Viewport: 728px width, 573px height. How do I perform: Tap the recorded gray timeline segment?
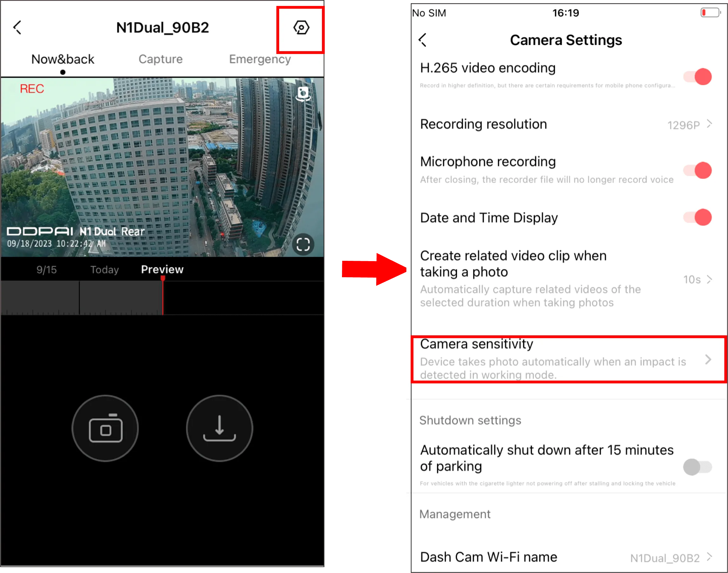82,298
